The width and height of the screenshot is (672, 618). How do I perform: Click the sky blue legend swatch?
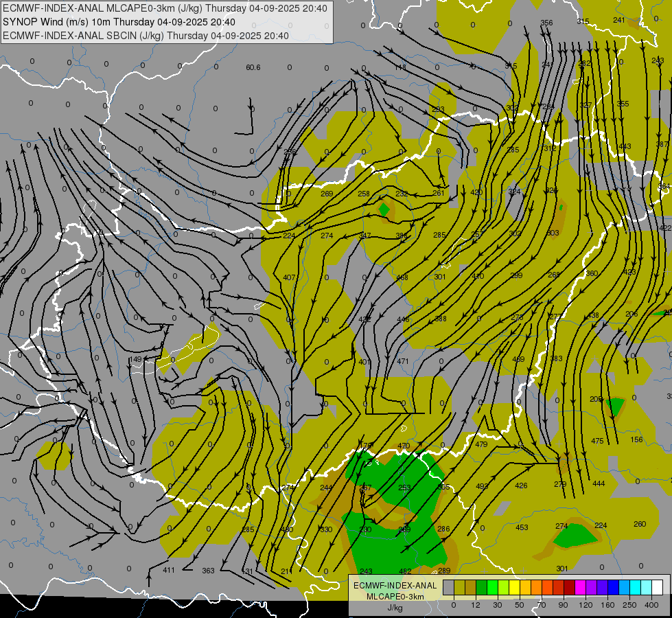point(625,587)
